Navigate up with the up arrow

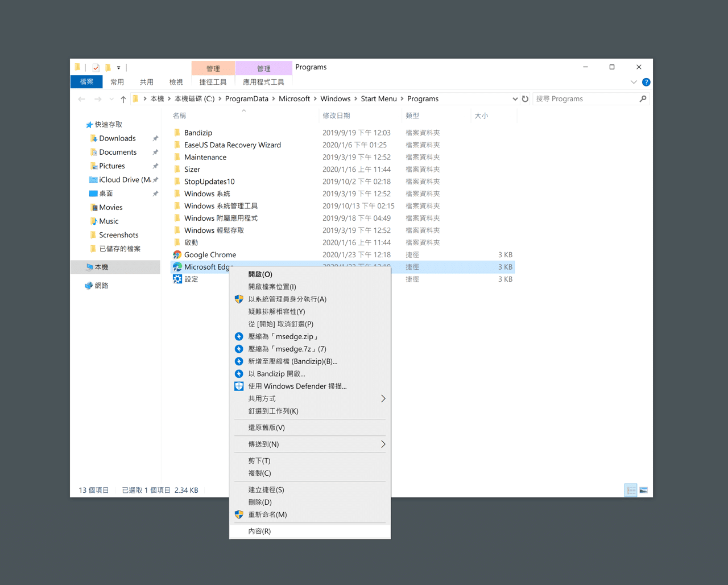[123, 99]
